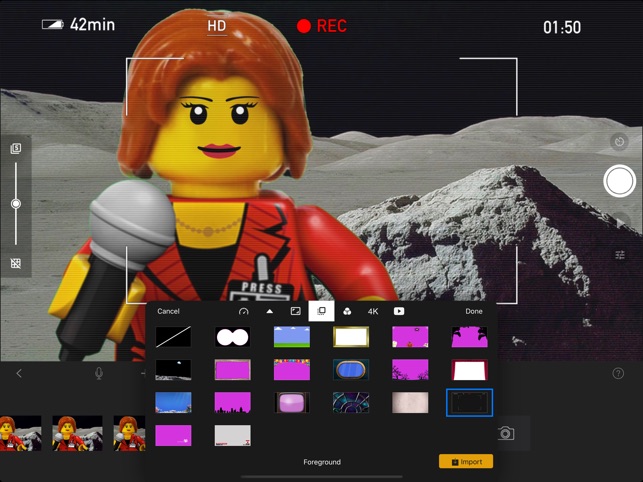This screenshot has height=482, width=643.
Task: Adjust the onion skin vertical slider handle
Action: coord(16,203)
